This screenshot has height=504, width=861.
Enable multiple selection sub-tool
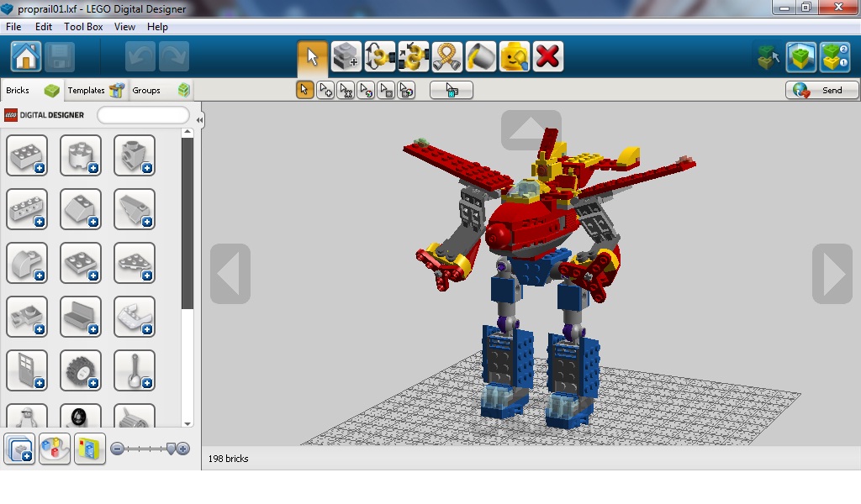tap(325, 90)
